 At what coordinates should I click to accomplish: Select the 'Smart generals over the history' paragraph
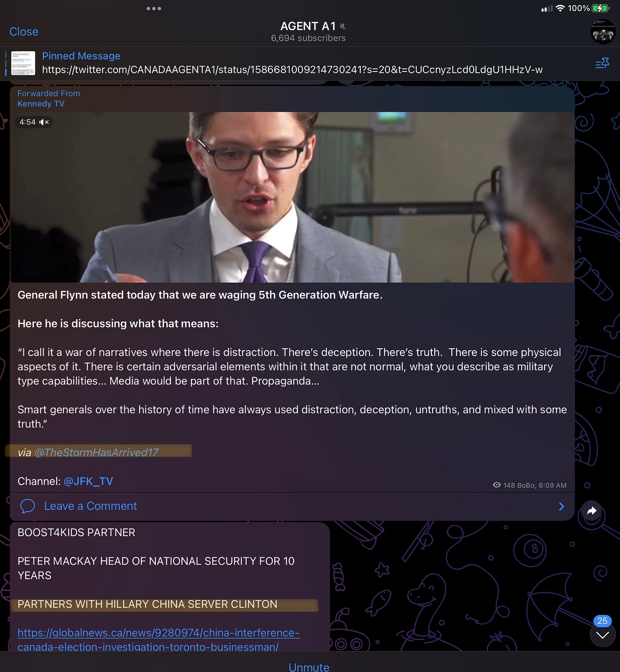pyautogui.click(x=292, y=416)
